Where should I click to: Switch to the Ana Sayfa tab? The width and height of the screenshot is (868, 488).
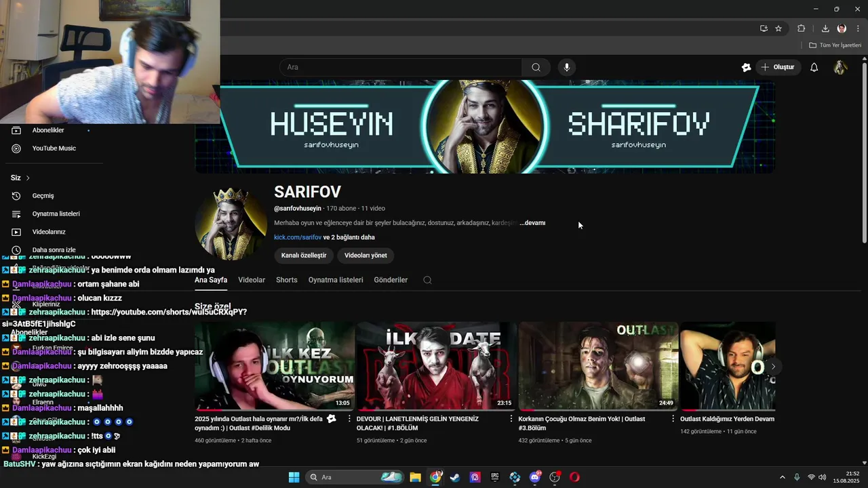coord(211,280)
